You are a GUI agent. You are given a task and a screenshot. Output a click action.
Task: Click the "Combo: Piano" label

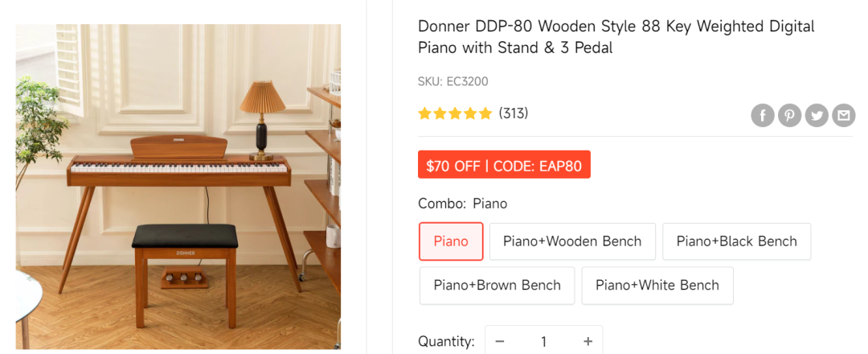462,204
